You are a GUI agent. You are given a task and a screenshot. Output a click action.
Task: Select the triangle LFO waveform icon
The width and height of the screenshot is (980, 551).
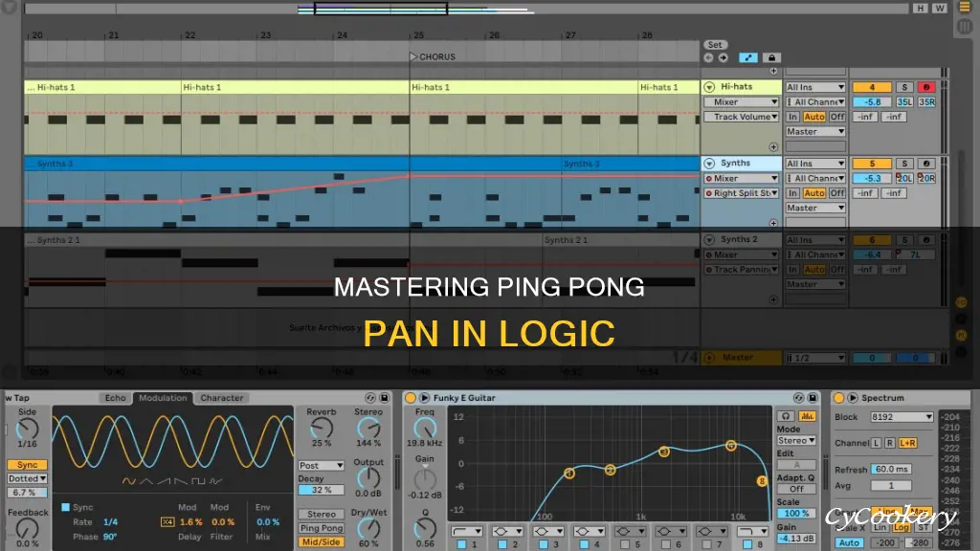pos(146,481)
